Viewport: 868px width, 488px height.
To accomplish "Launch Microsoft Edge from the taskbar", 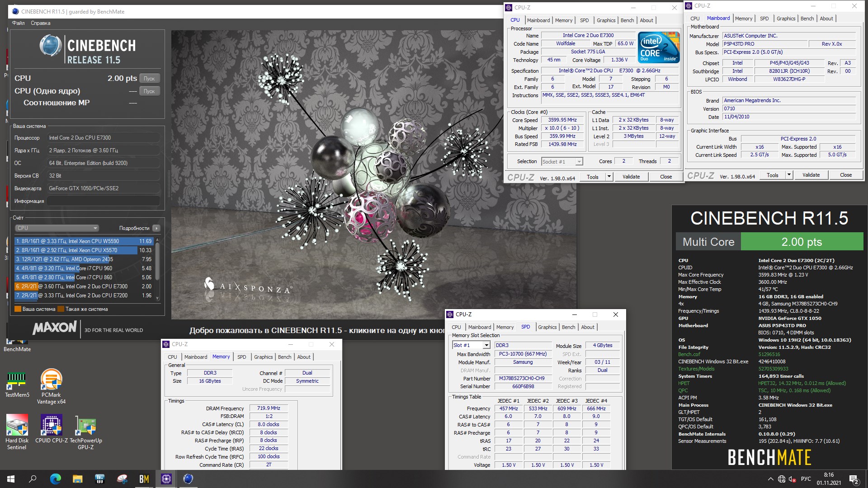I will 55,479.
